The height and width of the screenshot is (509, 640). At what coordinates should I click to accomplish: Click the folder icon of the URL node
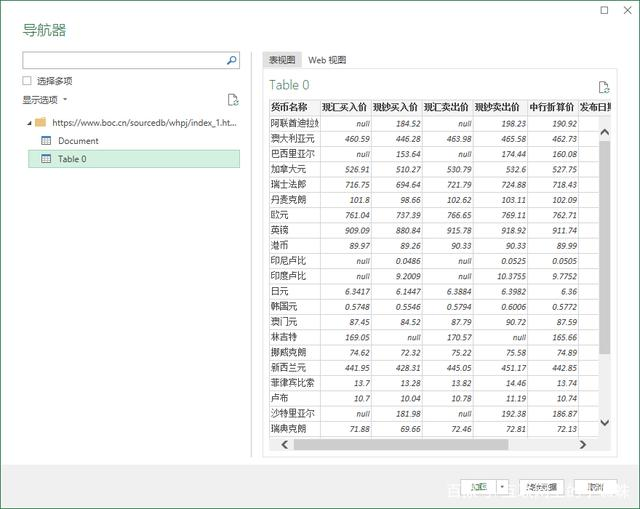point(41,123)
